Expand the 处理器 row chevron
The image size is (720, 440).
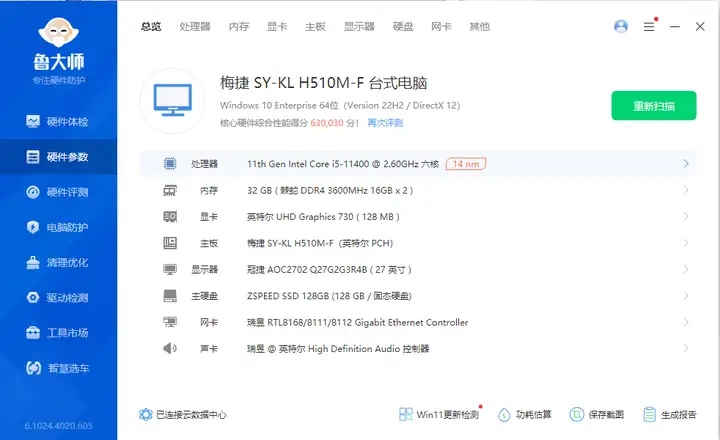(686, 164)
